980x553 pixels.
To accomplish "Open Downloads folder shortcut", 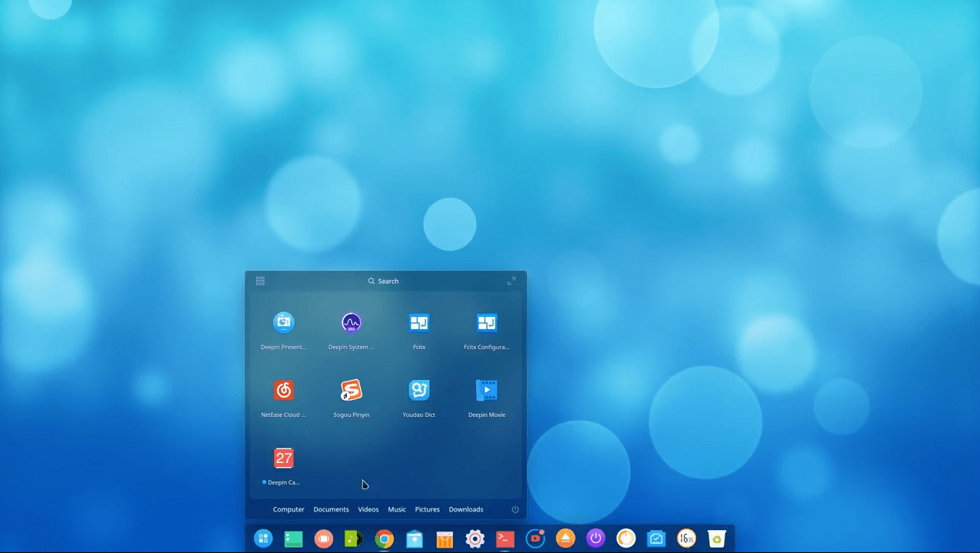I will [466, 509].
